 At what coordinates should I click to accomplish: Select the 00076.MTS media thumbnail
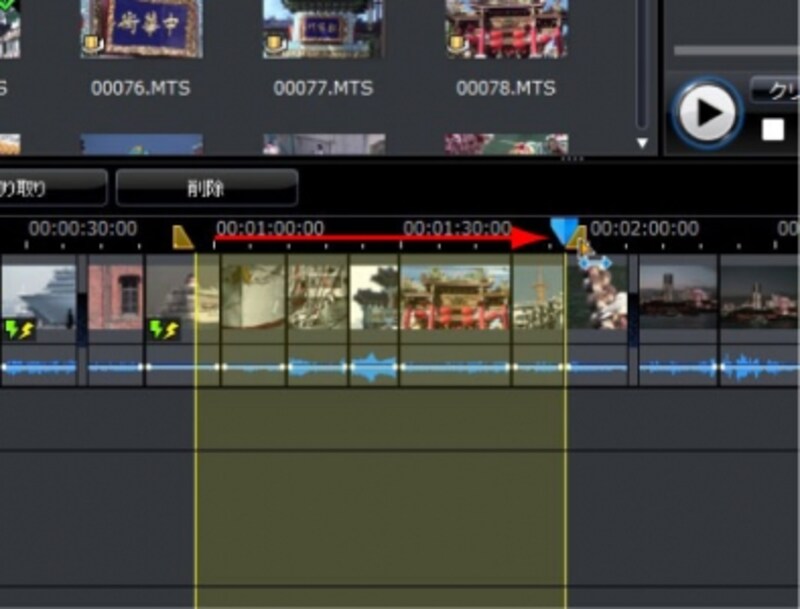[x=140, y=28]
